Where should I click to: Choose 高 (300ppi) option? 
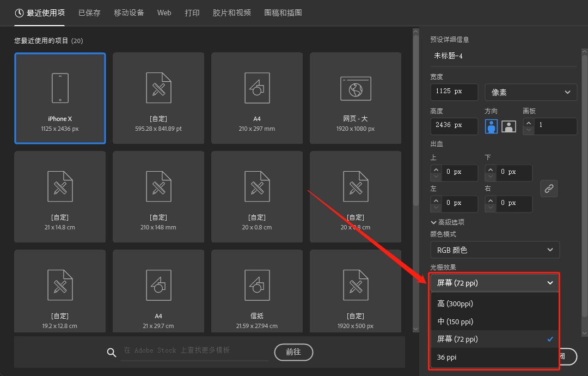coord(495,304)
